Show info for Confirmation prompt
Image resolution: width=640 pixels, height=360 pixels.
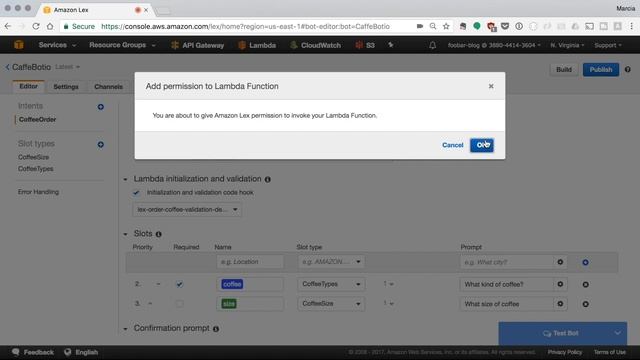point(216,329)
